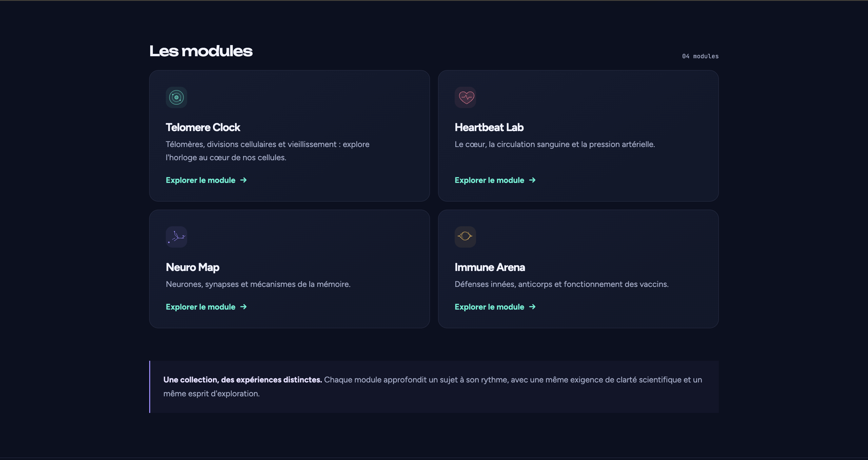Select the Heartbeat Lab card title
The width and height of the screenshot is (868, 460).
click(489, 127)
